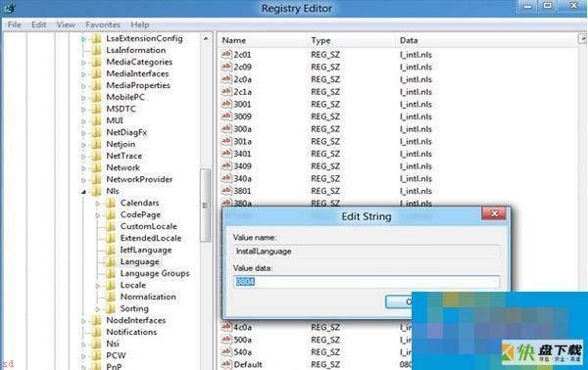Click the MediaCategories folder icon
This screenshot has width=588, height=370.
pyautogui.click(x=96, y=62)
